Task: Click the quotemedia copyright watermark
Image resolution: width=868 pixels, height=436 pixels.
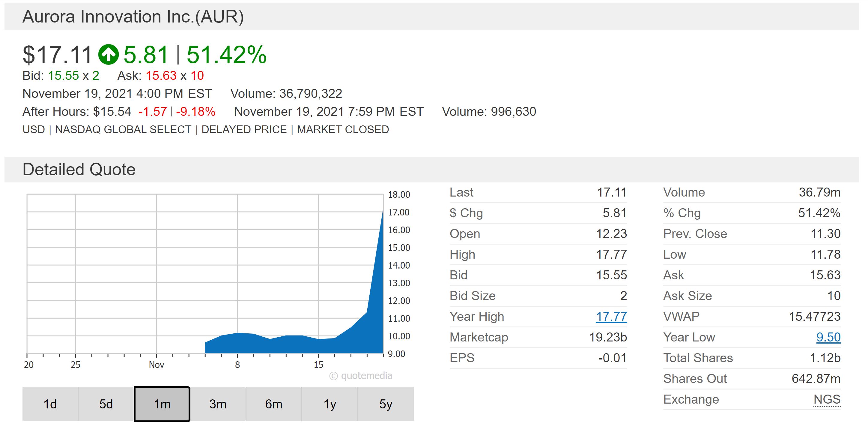Action: [361, 376]
